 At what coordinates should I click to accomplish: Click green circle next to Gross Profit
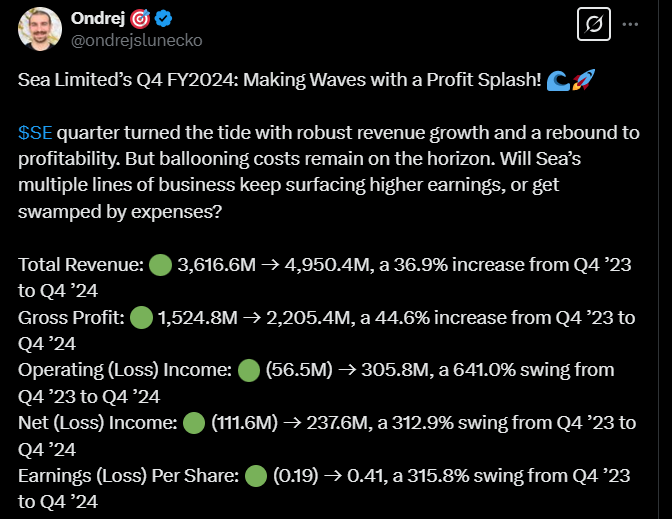coord(142,318)
